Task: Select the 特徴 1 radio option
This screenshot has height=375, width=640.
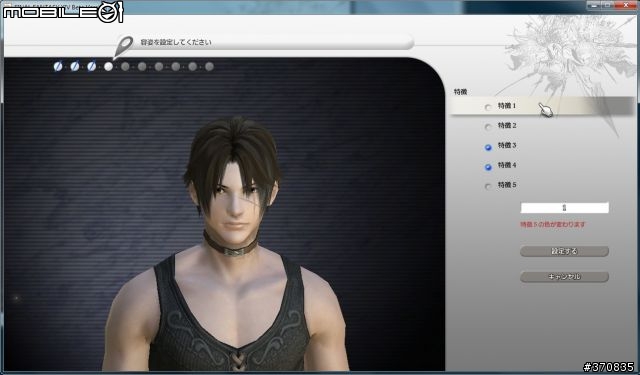Action: pos(488,107)
